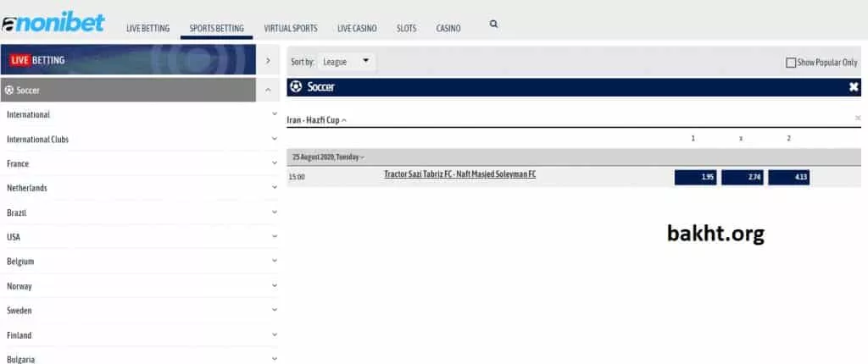Expand the Netherlands category
The width and height of the screenshot is (868, 364).
[274, 188]
